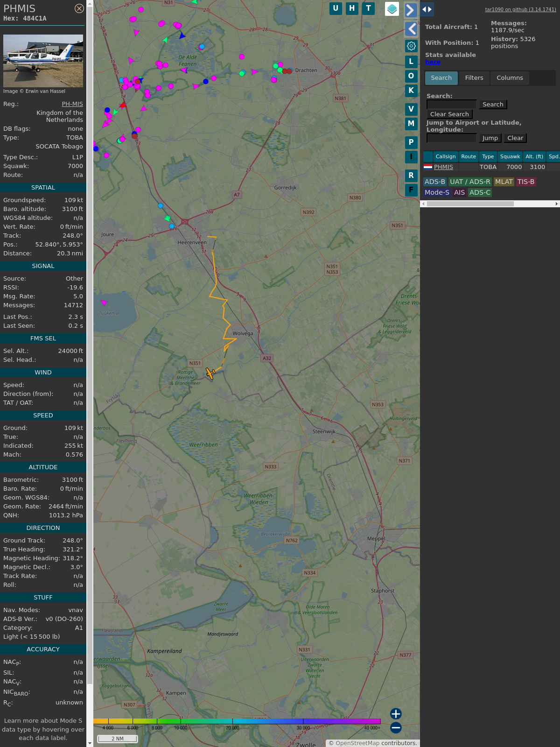This screenshot has width=560, height=747.
Task: Toggle the O map button
Action: (411, 76)
